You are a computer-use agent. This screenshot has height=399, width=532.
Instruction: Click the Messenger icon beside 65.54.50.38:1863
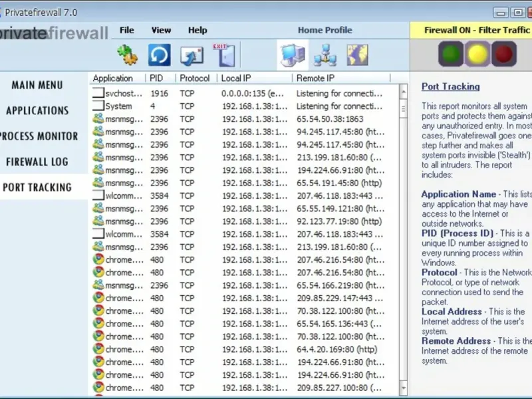pos(98,119)
